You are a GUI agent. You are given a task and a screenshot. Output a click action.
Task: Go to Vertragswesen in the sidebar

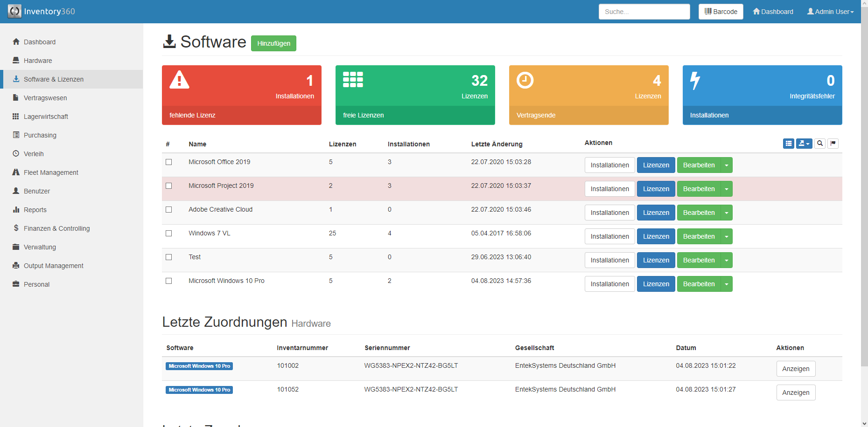click(45, 98)
